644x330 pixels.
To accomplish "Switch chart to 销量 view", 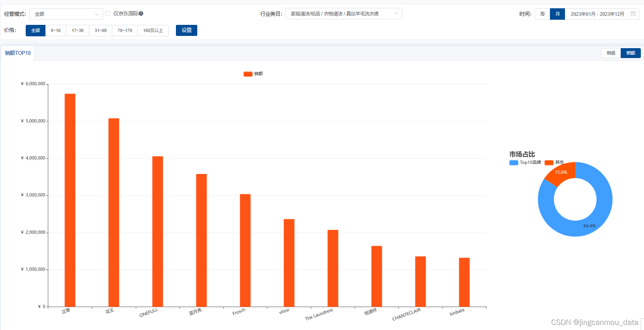I will tap(611, 53).
